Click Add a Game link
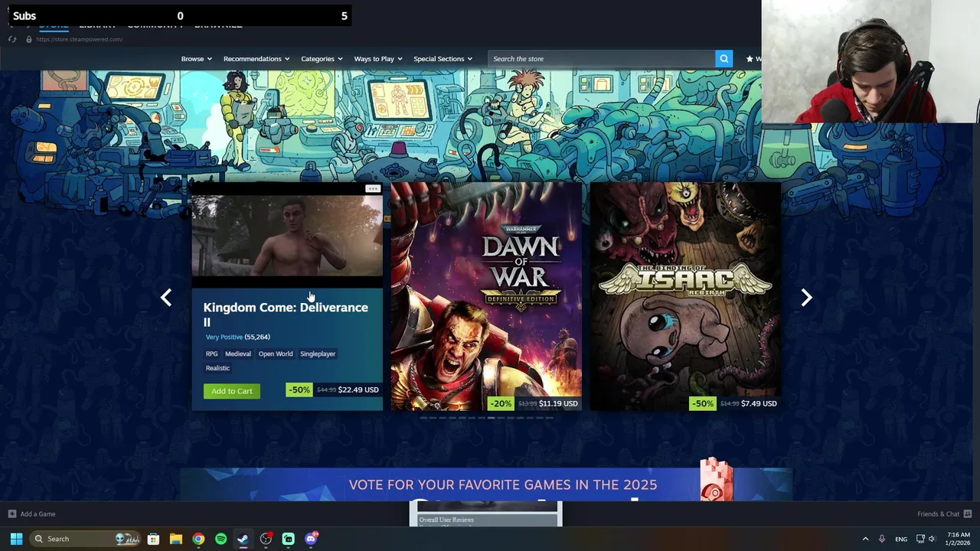Viewport: 980px width, 551px height. [x=38, y=514]
